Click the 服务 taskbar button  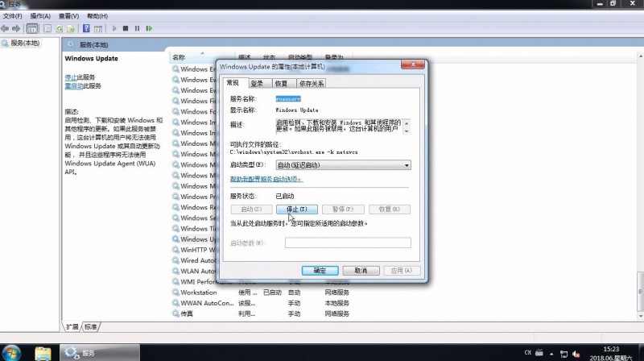100,353
